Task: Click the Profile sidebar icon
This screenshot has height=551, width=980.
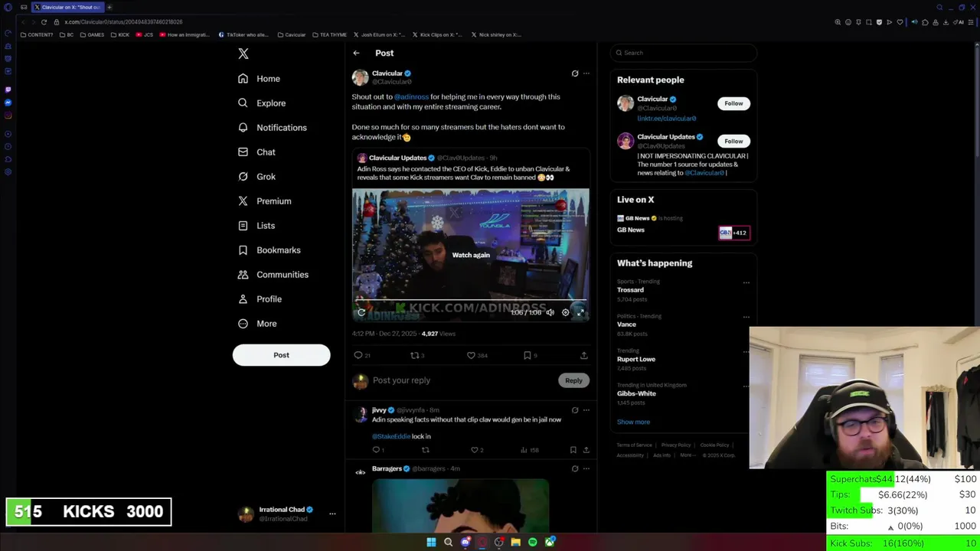Action: click(x=243, y=299)
